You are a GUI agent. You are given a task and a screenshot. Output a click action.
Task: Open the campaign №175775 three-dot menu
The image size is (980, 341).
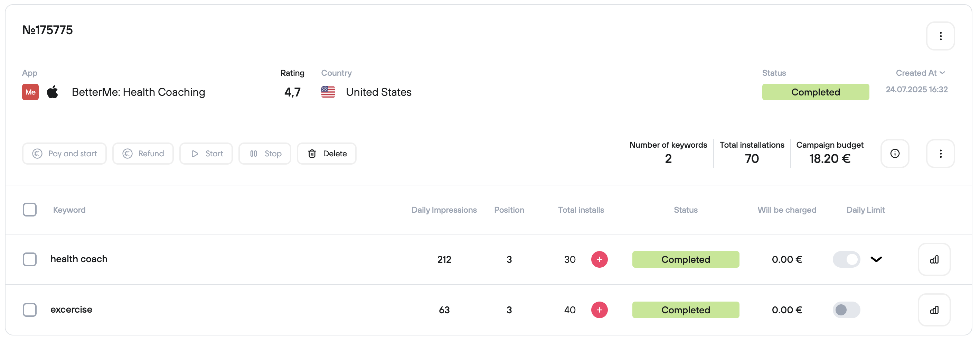pos(940,36)
